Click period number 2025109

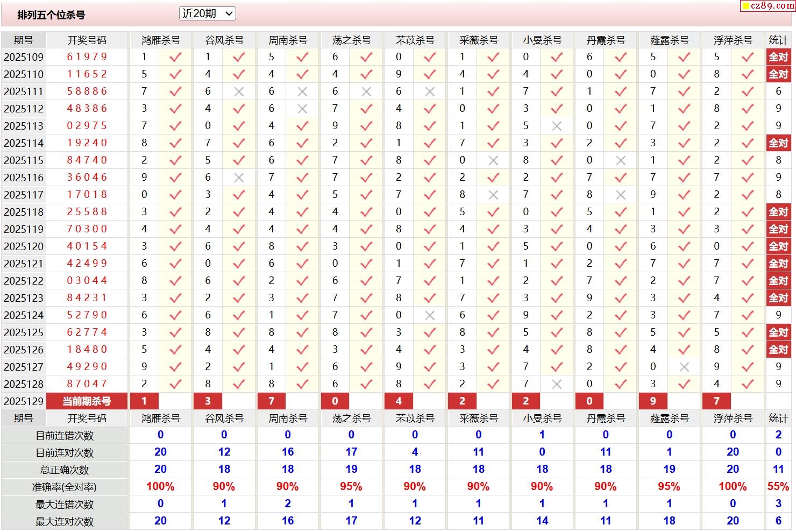click(x=24, y=57)
